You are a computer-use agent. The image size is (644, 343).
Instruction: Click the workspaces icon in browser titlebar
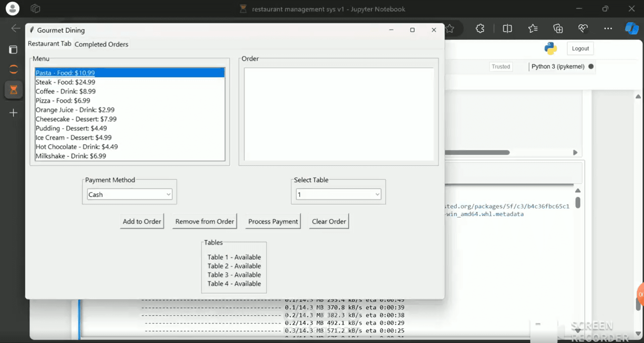(35, 9)
